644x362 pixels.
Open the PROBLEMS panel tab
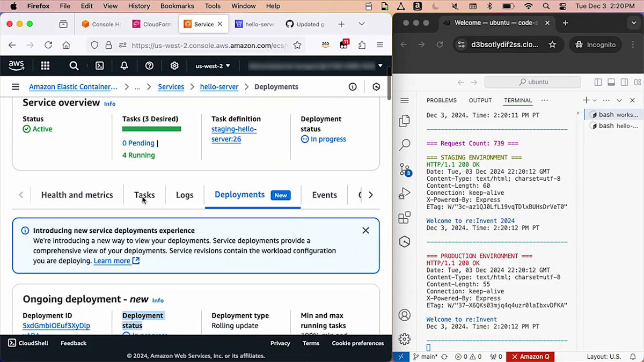coord(442,100)
